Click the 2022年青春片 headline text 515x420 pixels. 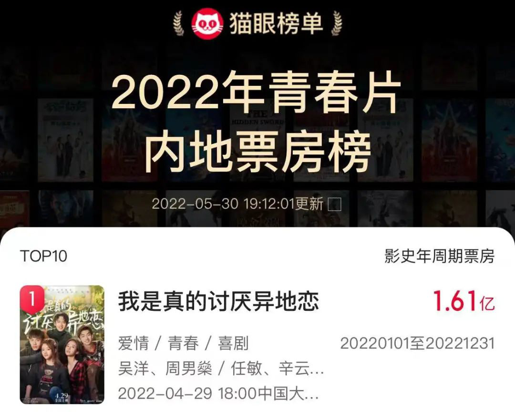click(x=256, y=92)
